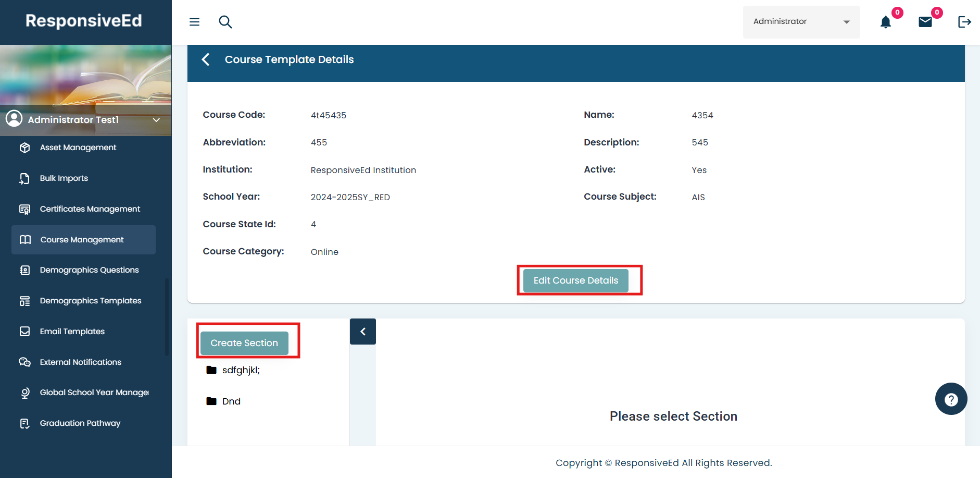Open the Administrator role dropdown
Screen dimensions: 980x478
coord(801,22)
